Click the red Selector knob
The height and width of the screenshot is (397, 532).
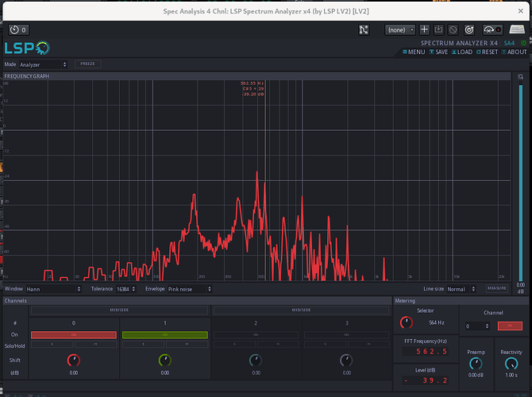[407, 322]
